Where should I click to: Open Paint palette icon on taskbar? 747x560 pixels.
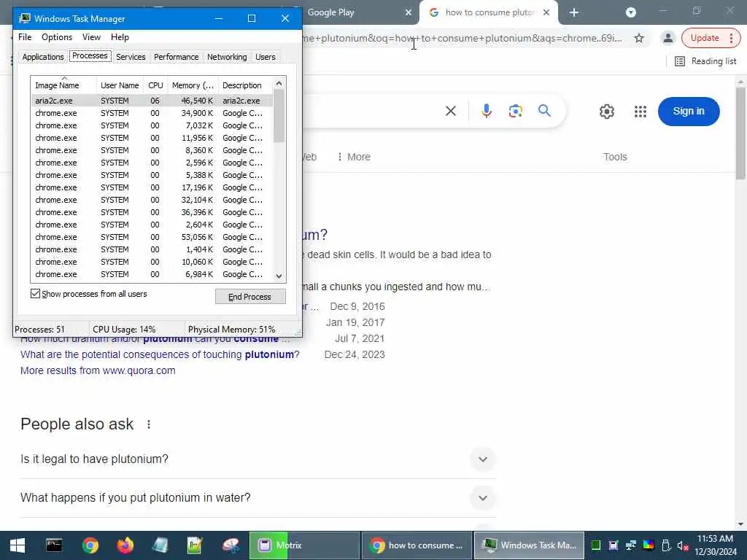pos(231,545)
